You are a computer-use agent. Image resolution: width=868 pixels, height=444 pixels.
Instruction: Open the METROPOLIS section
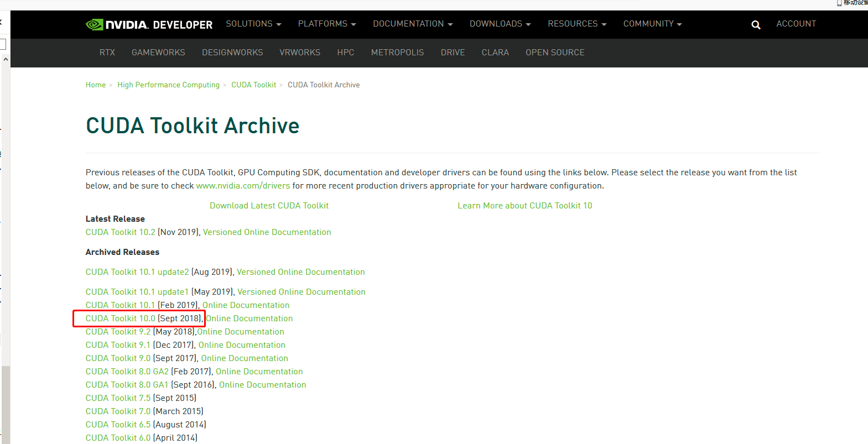pos(397,53)
